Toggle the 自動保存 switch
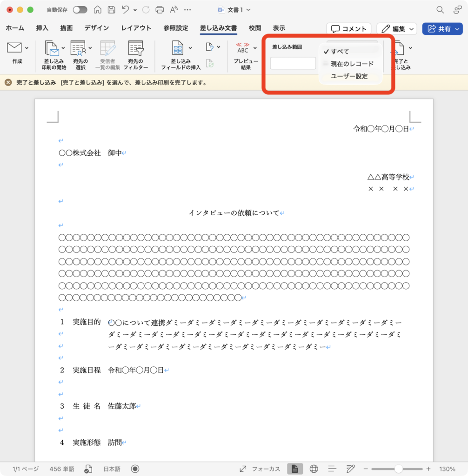The height and width of the screenshot is (476, 468). pyautogui.click(x=80, y=10)
